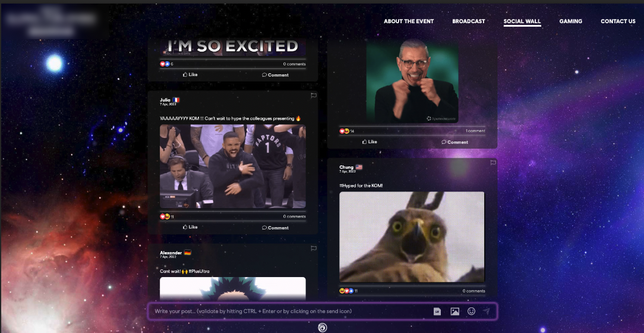
Task: Like Julia's KOM post
Action: point(190,227)
